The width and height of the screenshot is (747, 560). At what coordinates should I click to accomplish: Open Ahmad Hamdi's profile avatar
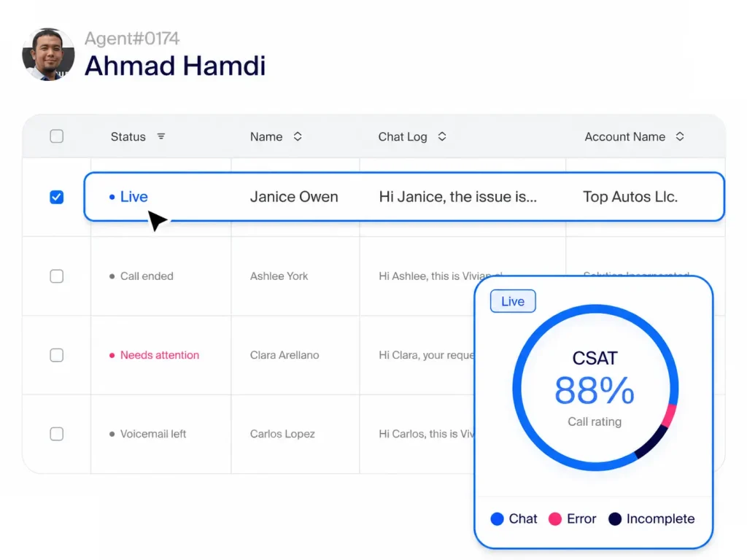coord(49,54)
